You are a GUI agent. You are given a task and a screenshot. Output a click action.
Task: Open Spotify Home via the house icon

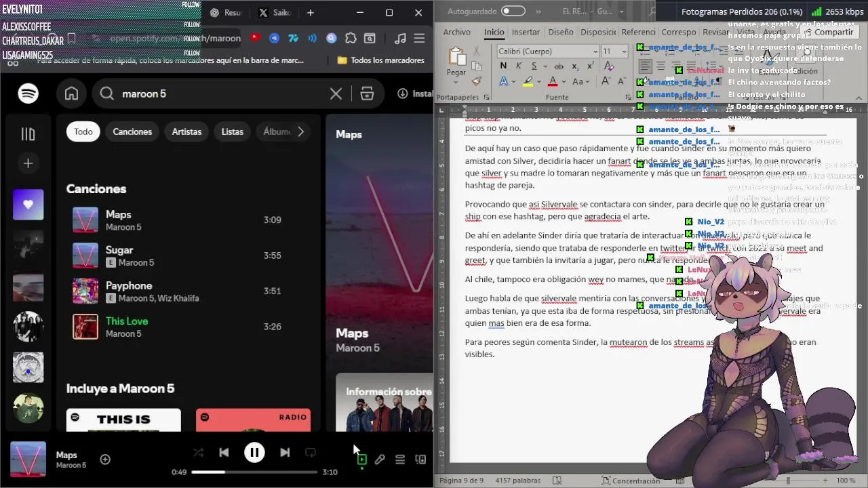tap(71, 94)
